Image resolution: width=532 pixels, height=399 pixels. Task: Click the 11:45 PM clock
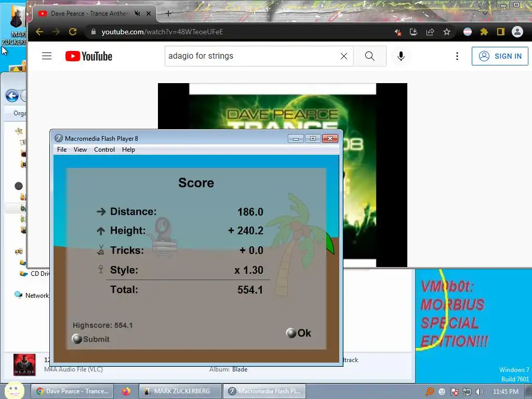click(x=506, y=392)
